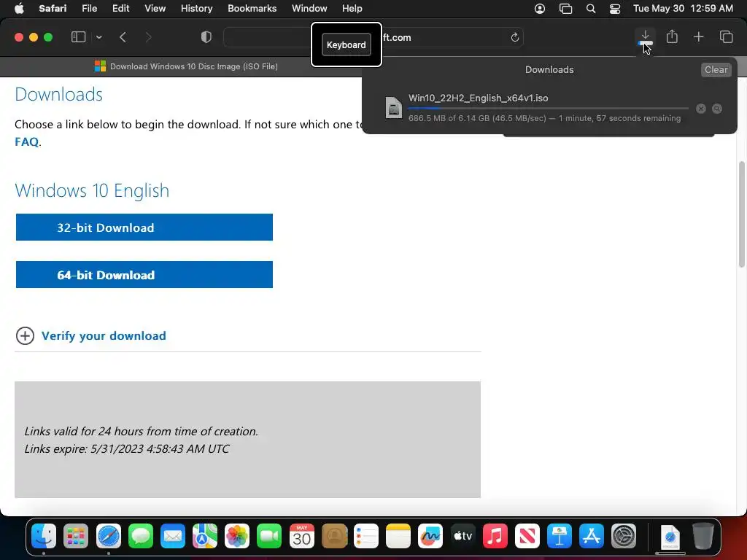Go back with the back arrow
This screenshot has width=747, height=560.
tap(123, 37)
